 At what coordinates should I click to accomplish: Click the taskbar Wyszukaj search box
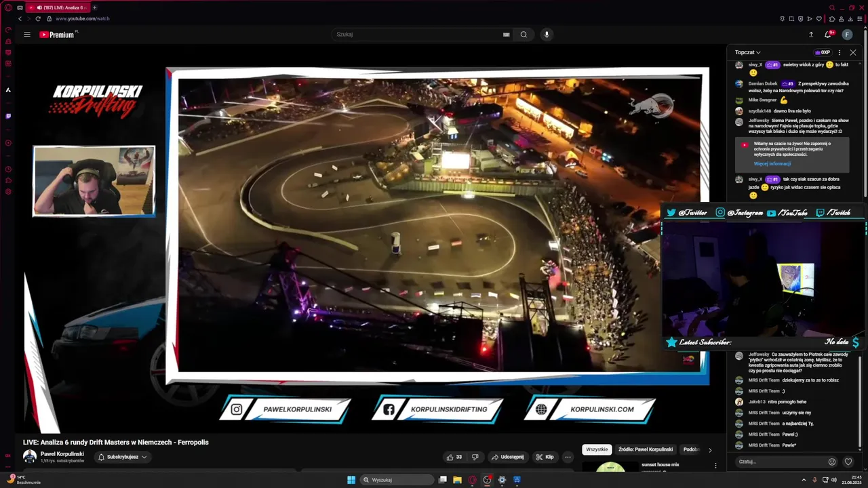pos(397,480)
